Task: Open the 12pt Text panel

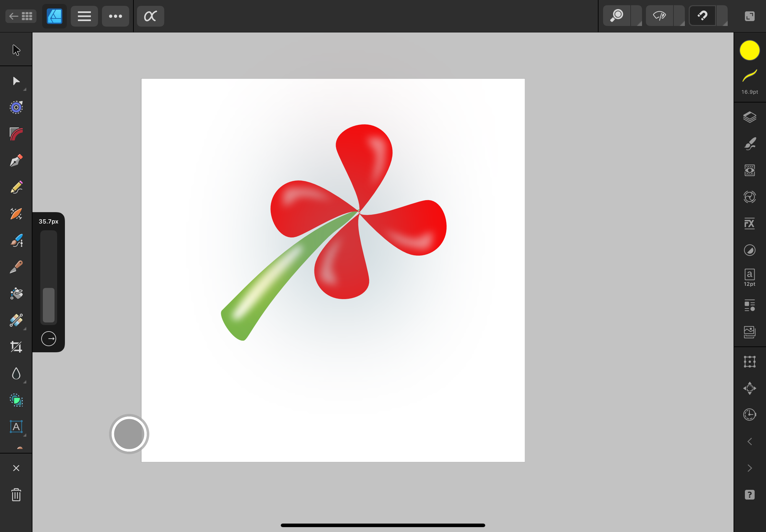Action: [750, 277]
